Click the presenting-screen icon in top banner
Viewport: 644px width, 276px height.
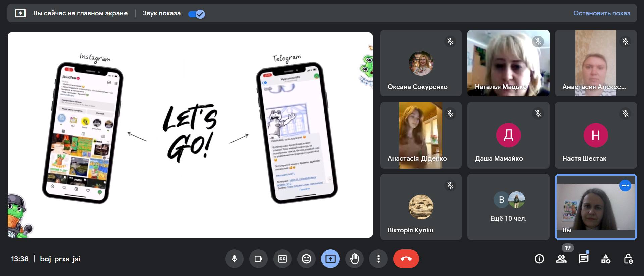(x=20, y=13)
